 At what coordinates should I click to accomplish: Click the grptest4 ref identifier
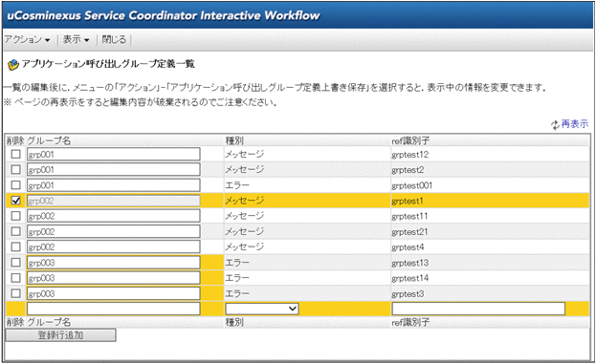(x=408, y=247)
